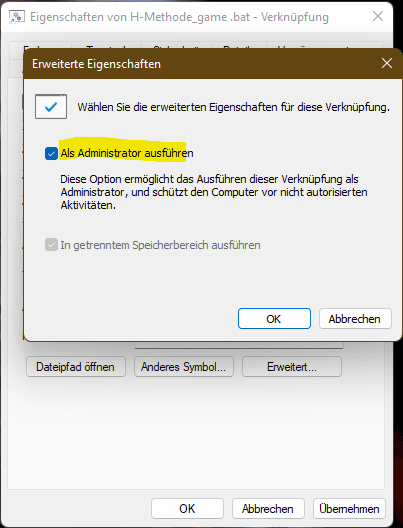
Task: Click the greyed In getrenntem Speicherbereich ausführen checkbox
Action: [51, 245]
